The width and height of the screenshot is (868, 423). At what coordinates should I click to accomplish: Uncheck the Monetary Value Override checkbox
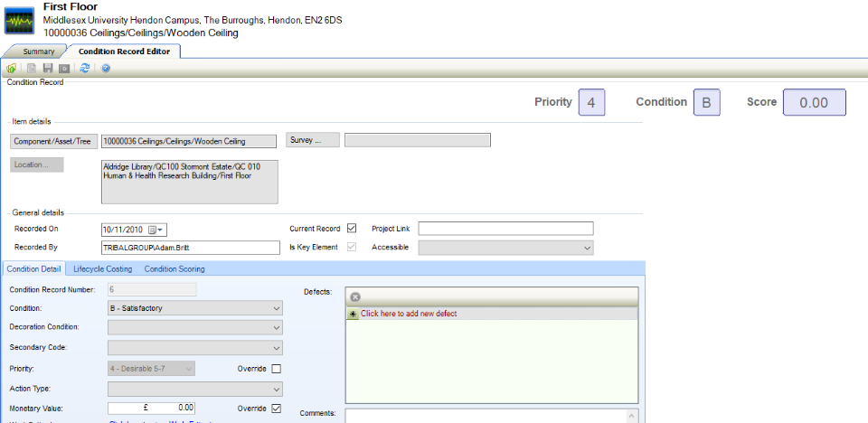tap(276, 409)
